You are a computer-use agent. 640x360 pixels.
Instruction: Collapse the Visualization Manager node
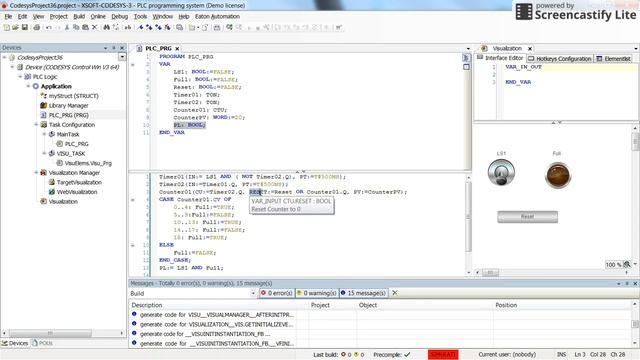pos(36,173)
